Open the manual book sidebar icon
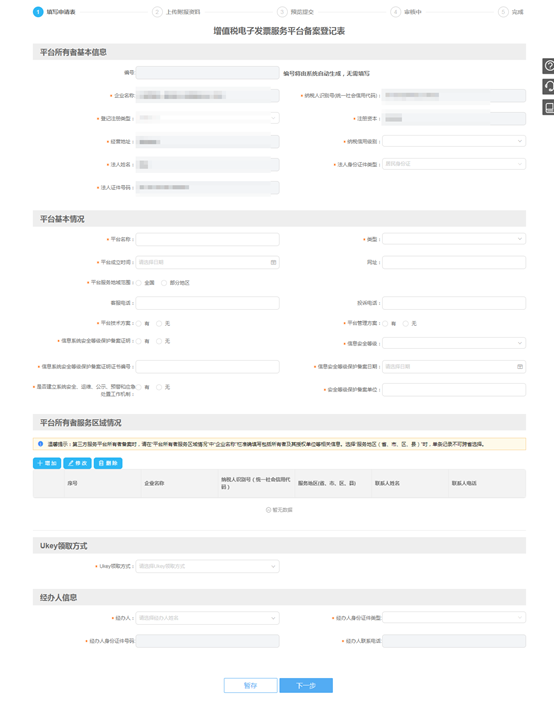554x708 pixels. (548, 107)
